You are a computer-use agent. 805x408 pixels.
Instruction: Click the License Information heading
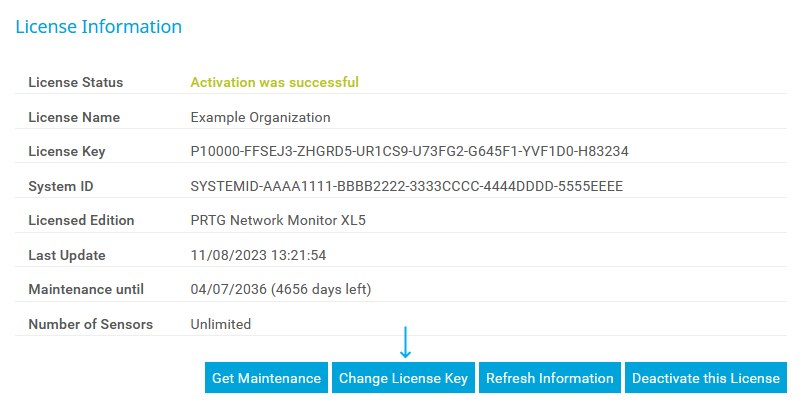[x=98, y=27]
